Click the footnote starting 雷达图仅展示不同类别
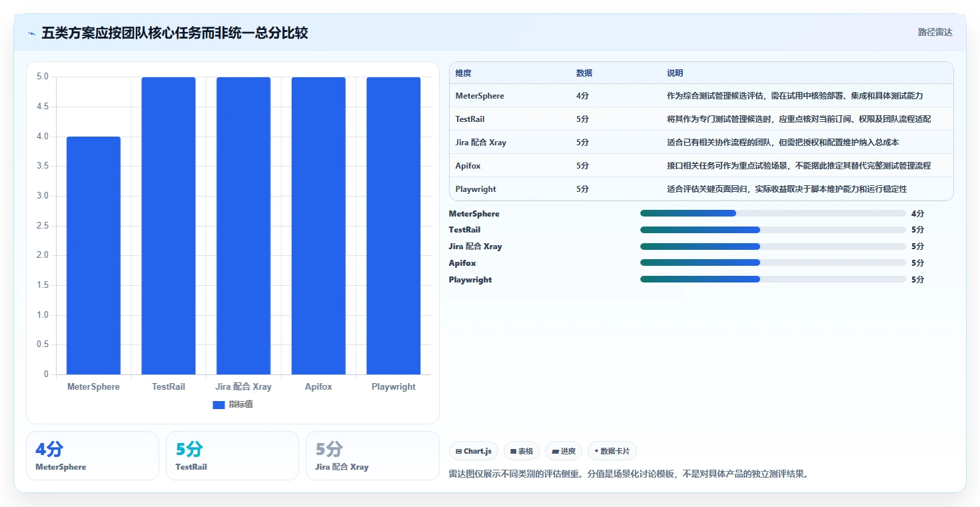Image resolution: width=980 pixels, height=507 pixels. click(629, 474)
